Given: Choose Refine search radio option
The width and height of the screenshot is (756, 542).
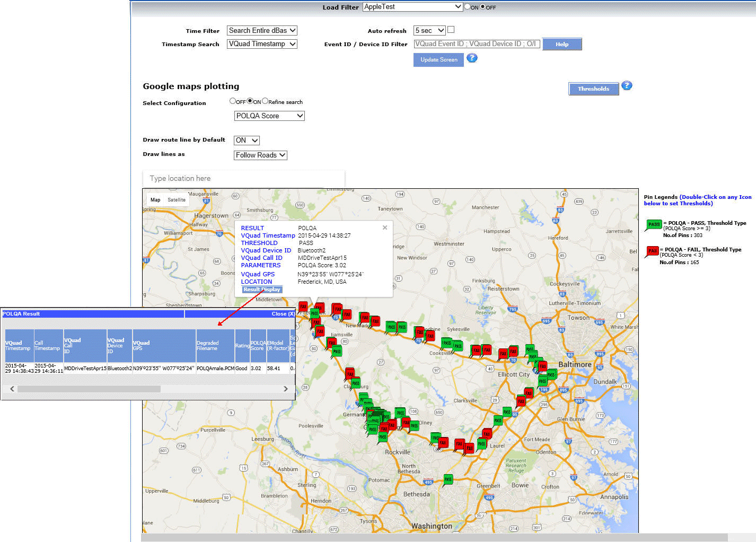Looking at the screenshot, I should point(265,101).
